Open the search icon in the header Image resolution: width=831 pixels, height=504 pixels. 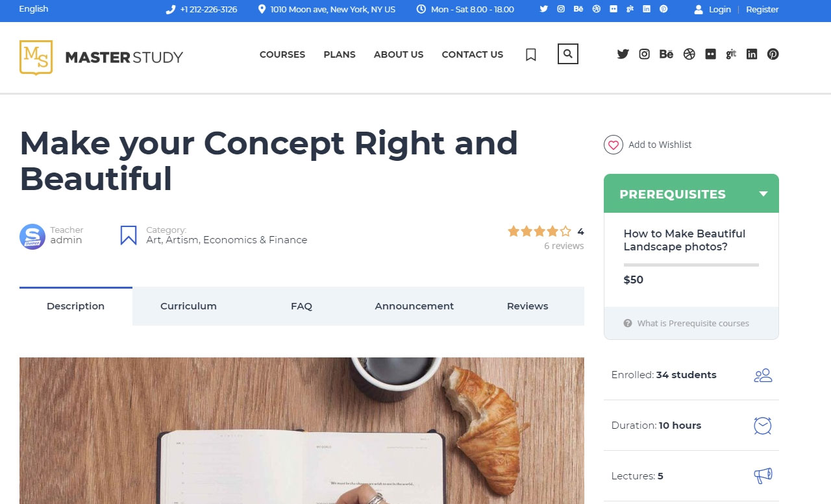pos(567,54)
